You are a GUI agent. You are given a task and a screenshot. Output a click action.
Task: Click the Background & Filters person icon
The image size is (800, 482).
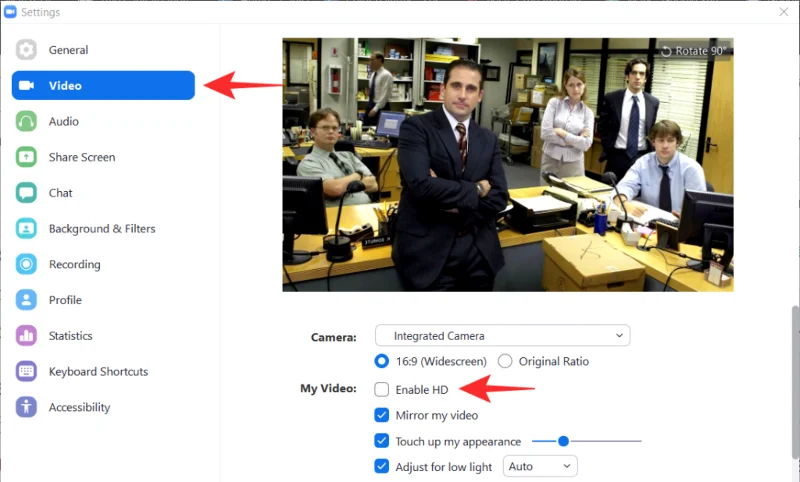coord(26,229)
